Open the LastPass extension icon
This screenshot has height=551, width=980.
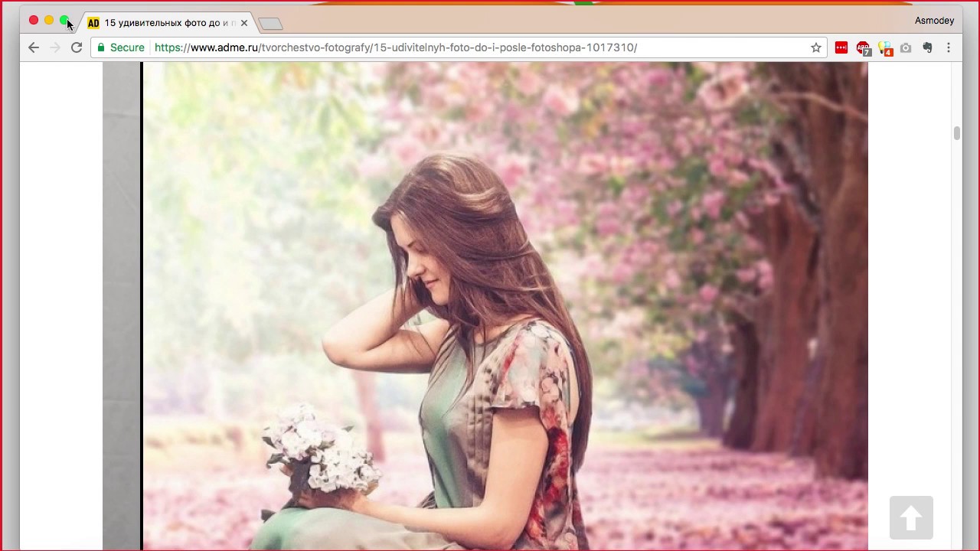tap(841, 47)
